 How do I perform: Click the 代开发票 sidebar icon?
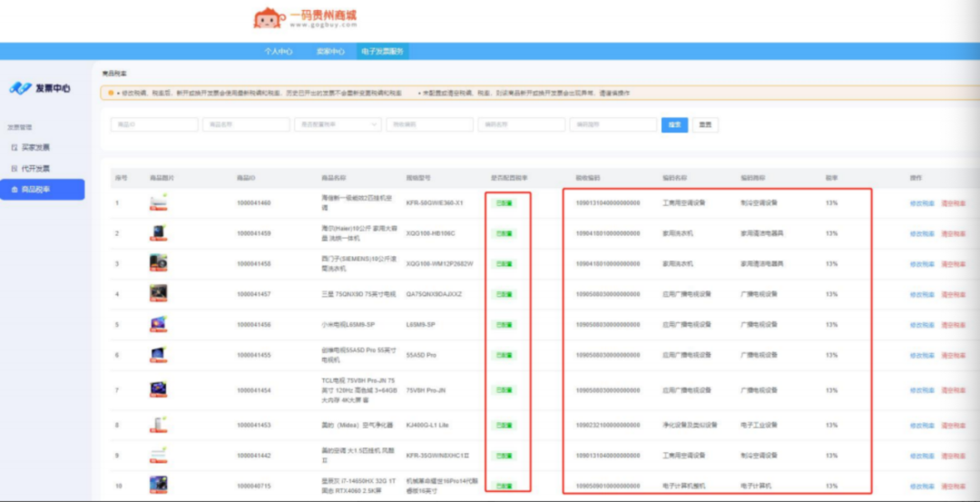click(x=15, y=169)
